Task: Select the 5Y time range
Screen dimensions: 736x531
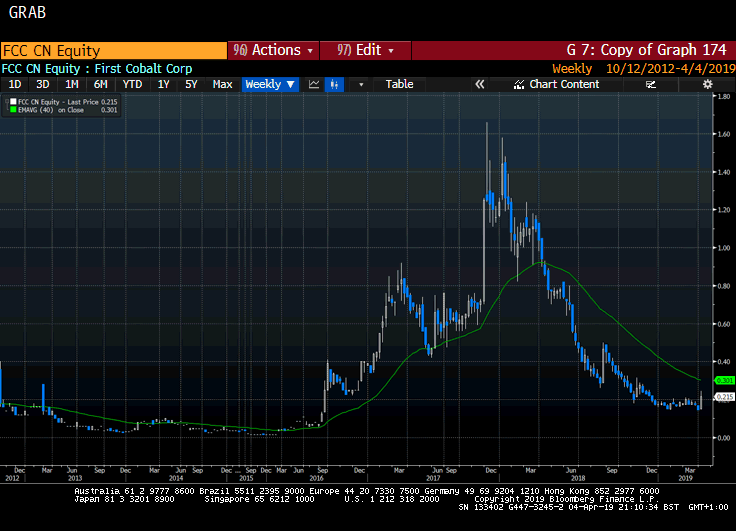Action: point(191,85)
